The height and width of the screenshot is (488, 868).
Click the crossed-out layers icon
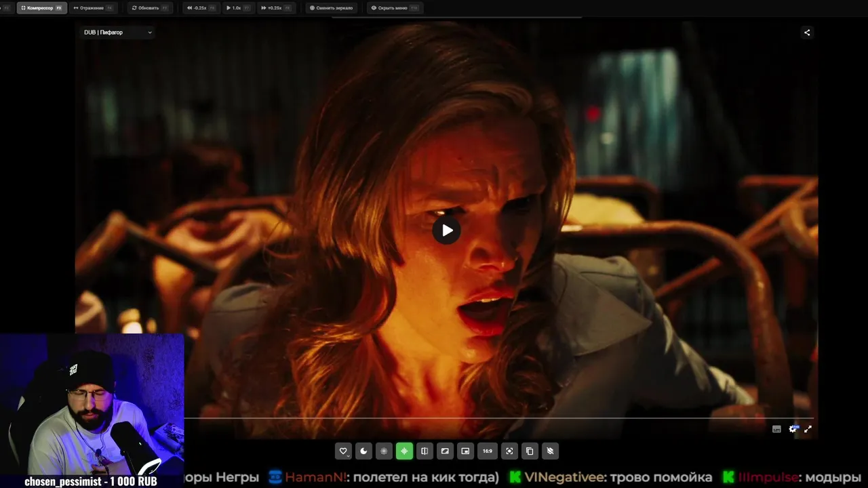(x=550, y=451)
